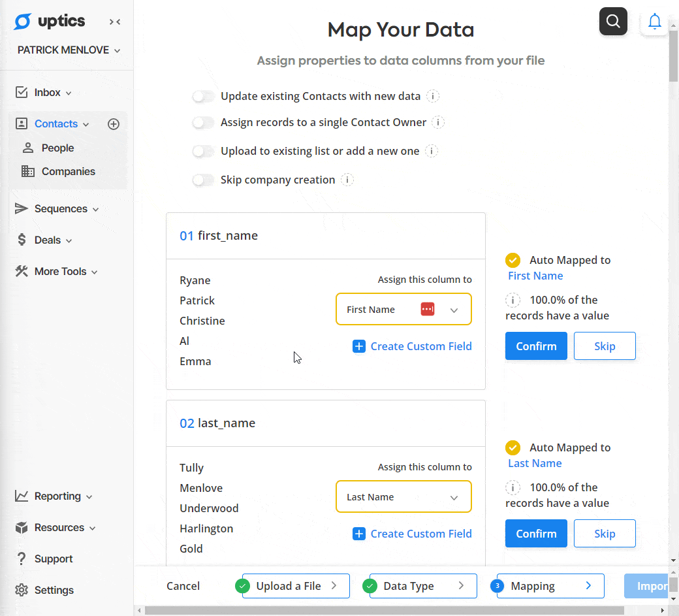Toggle Assign records to a single Contact Owner
Image resolution: width=679 pixels, height=616 pixels.
203,123
